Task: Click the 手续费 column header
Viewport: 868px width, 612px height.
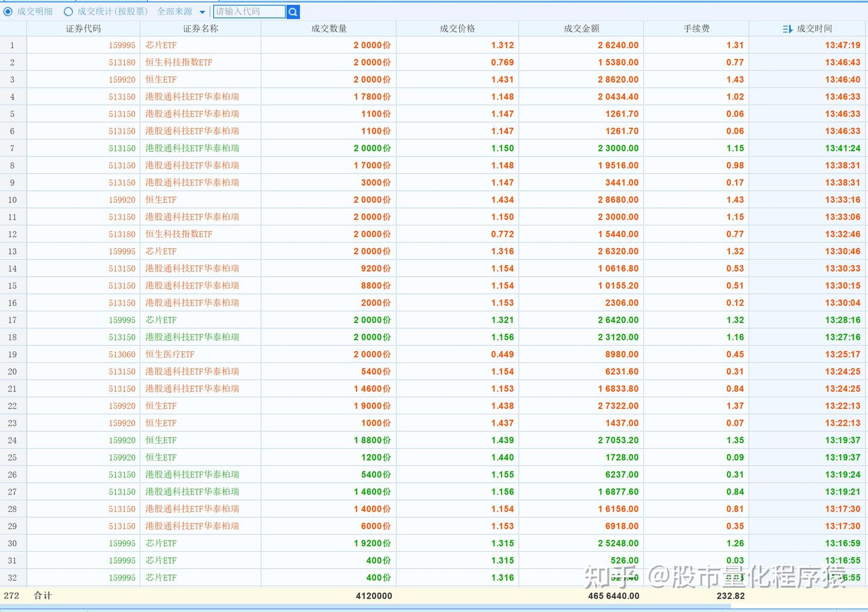Action: (x=697, y=28)
